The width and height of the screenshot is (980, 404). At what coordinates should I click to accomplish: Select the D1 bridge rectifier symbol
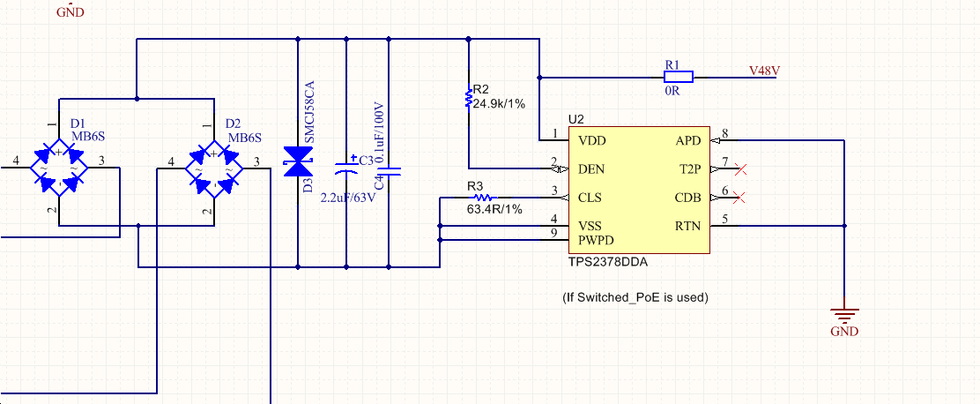[x=59, y=168]
